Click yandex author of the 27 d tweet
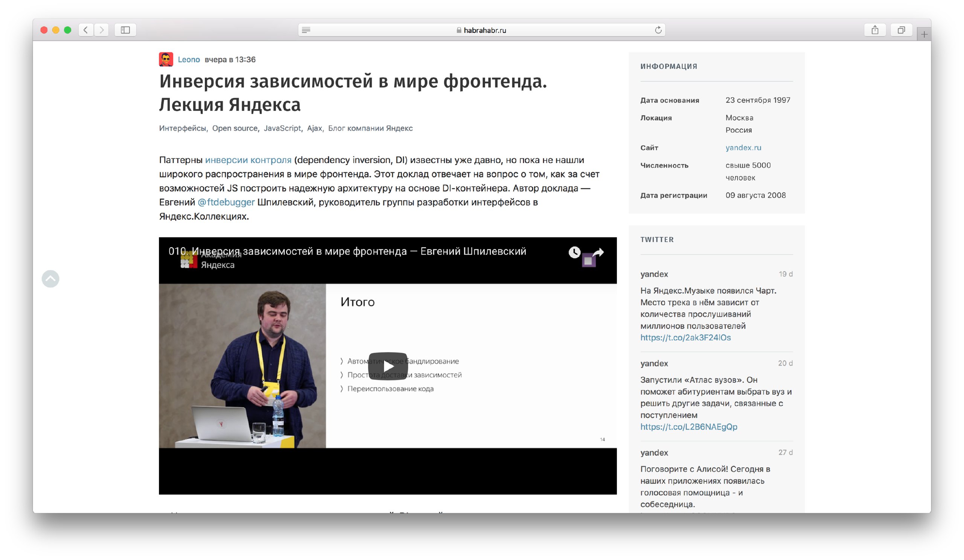 click(654, 452)
